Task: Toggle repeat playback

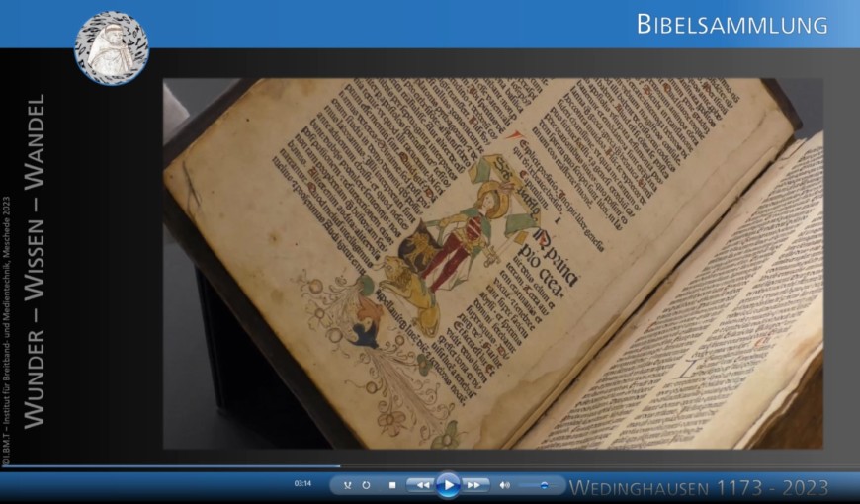Action: [366, 485]
